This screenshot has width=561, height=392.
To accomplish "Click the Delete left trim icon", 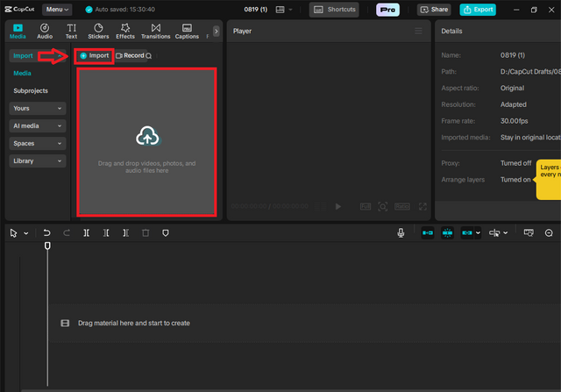I will [106, 233].
